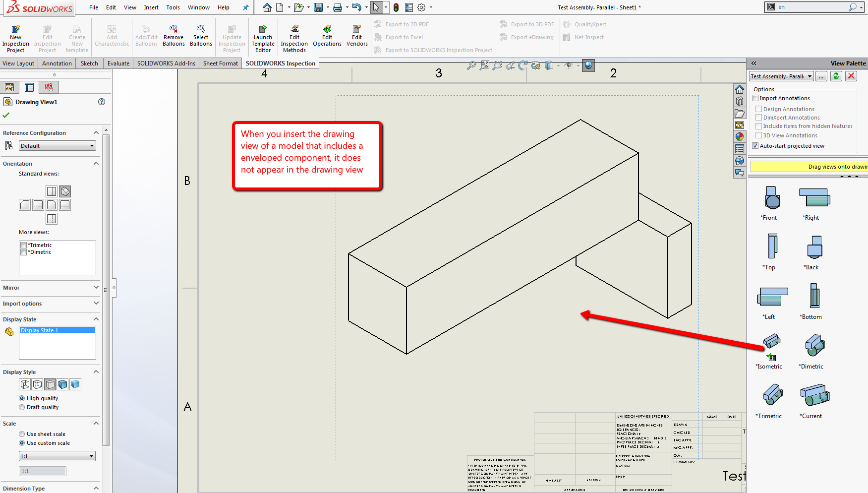Open Edit Operations
The image size is (868, 493).
327,35
